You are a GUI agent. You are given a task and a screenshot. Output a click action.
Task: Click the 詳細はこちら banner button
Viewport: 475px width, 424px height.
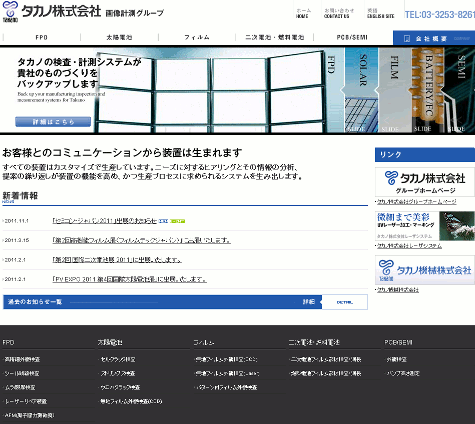coord(53,122)
